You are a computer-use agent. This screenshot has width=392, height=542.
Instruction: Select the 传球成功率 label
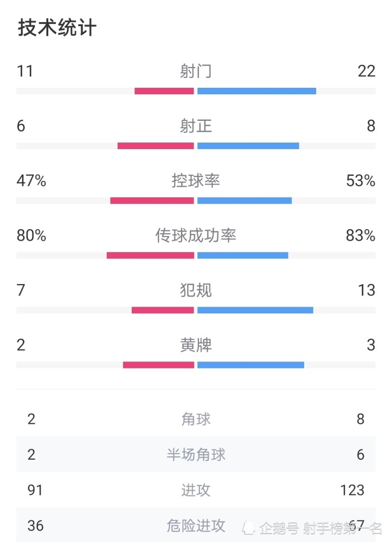(x=196, y=235)
